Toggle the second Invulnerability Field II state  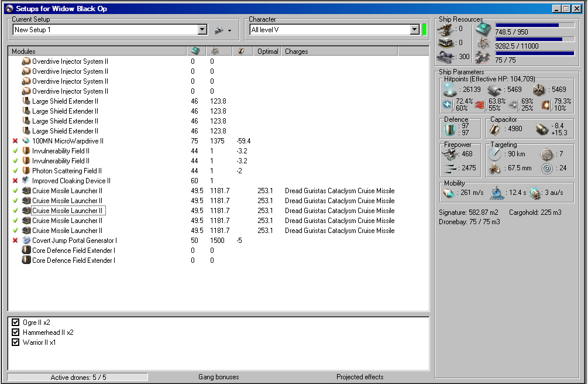click(15, 160)
